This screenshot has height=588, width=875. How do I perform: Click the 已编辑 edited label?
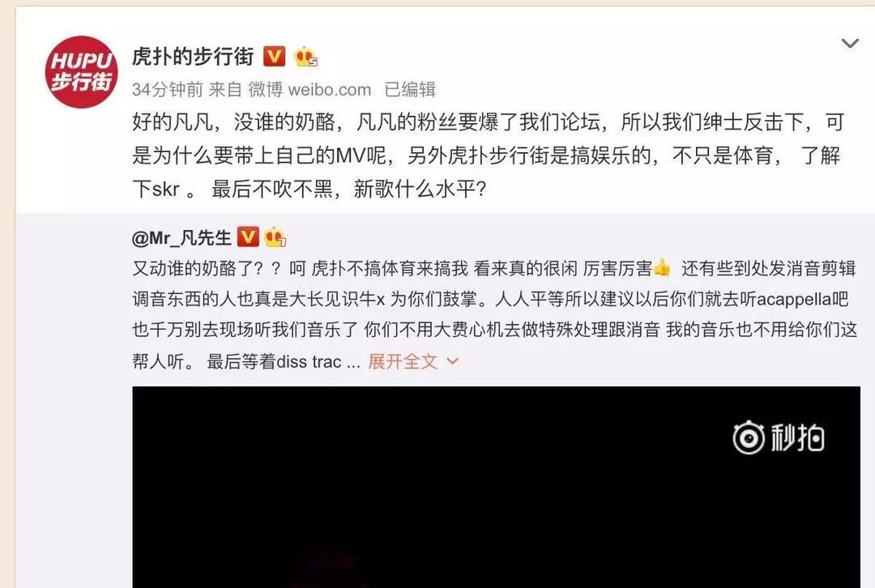(410, 89)
